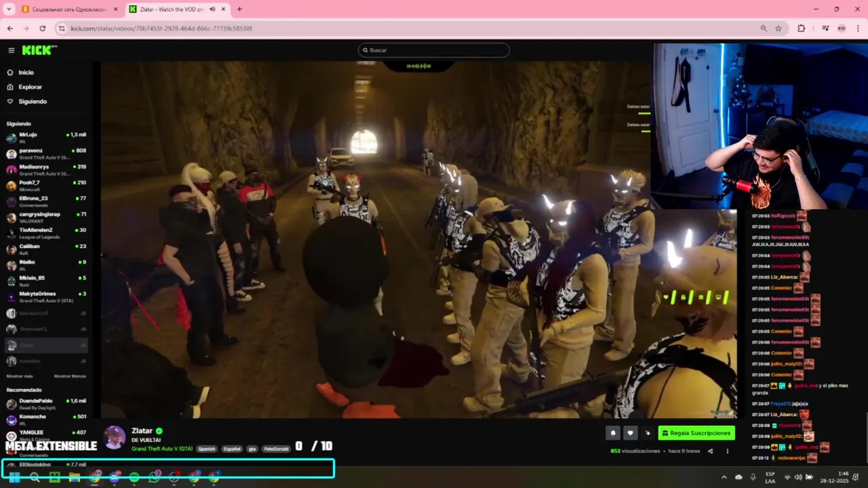Click the Regala Suscripciones button
This screenshot has height=488, width=868.
(696, 433)
